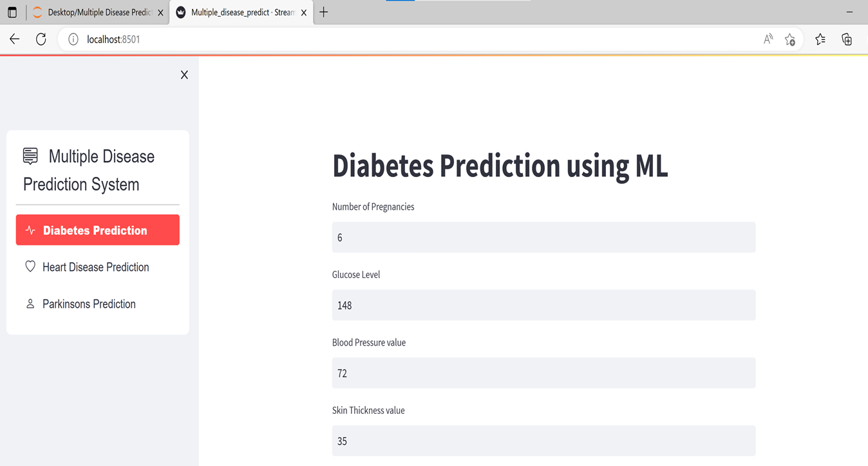Viewport: 868px width, 466px height.
Task: Open a new browser tab
Action: coord(324,12)
